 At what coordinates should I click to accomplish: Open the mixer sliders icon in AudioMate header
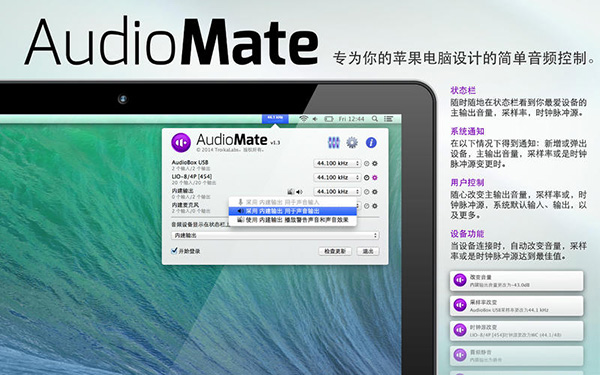[334, 143]
